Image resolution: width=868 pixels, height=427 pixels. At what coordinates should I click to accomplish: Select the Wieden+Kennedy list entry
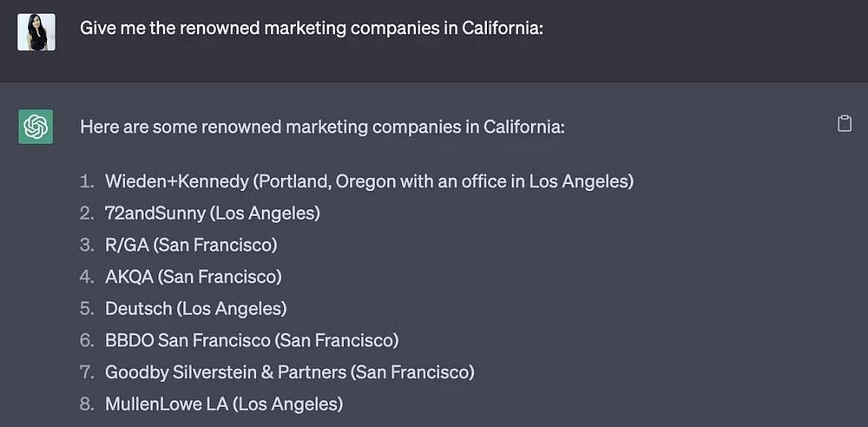pyautogui.click(x=369, y=181)
